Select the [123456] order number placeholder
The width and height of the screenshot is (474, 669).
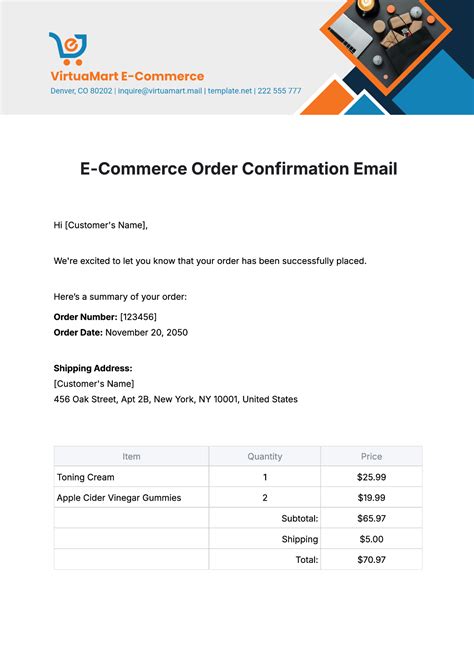click(x=138, y=317)
